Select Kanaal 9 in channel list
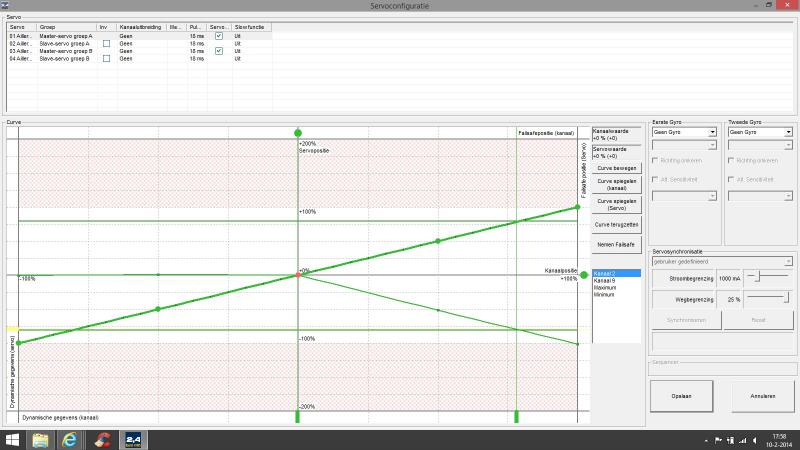Screen dimensions: 800x450 point(616,281)
